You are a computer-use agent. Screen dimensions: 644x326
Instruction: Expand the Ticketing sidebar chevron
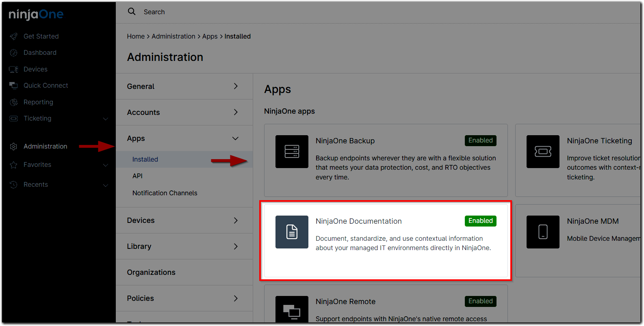(x=106, y=119)
